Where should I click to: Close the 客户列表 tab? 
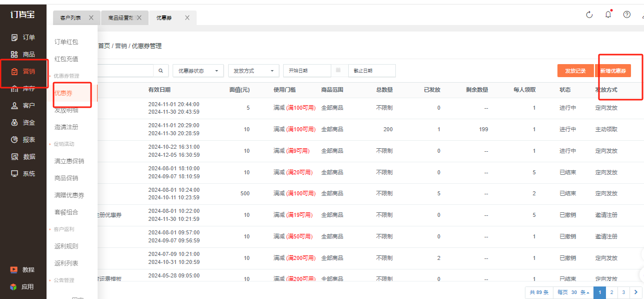(91, 18)
